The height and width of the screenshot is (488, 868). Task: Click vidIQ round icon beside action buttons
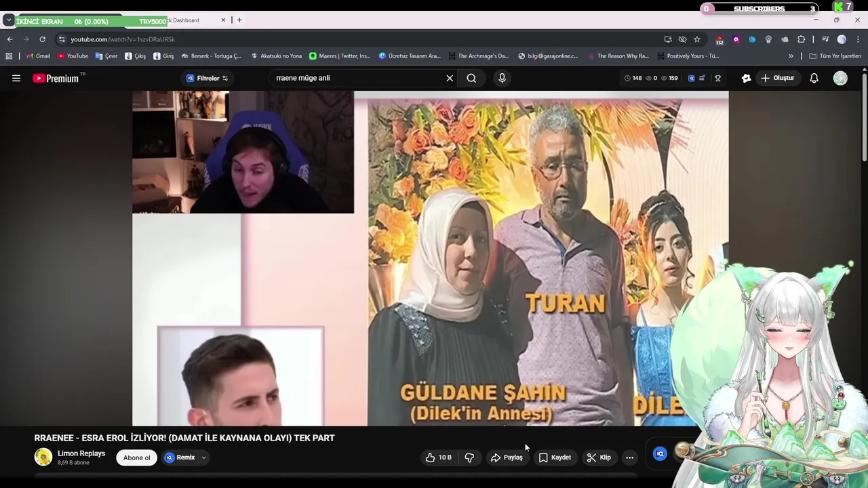click(x=660, y=454)
